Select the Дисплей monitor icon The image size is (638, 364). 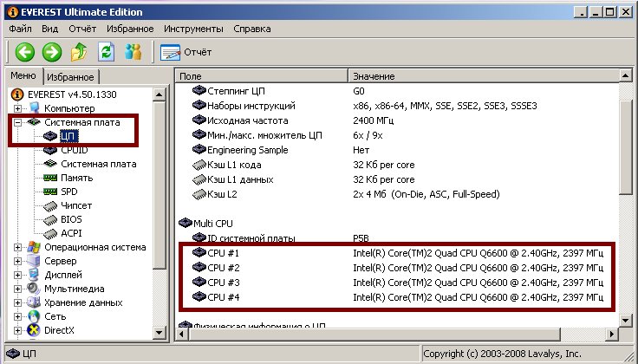tap(34, 275)
